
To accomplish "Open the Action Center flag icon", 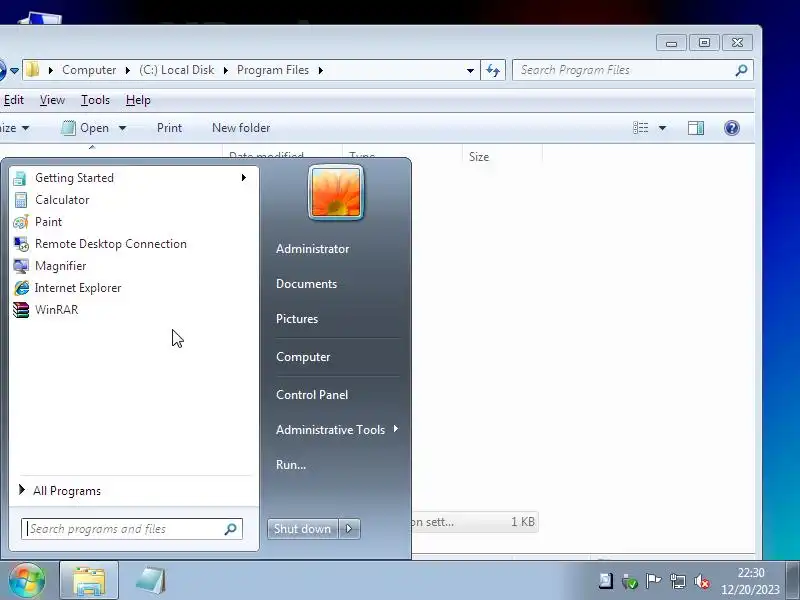I will tap(653, 581).
